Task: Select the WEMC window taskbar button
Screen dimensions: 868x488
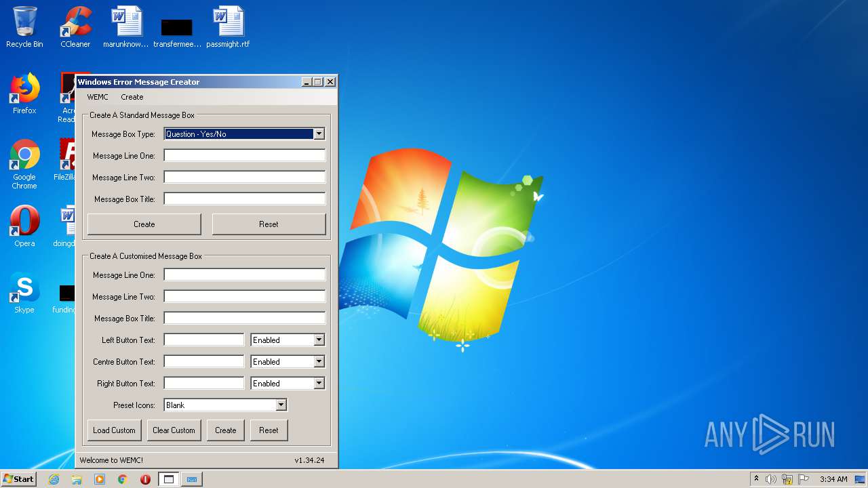Action: tap(169, 479)
